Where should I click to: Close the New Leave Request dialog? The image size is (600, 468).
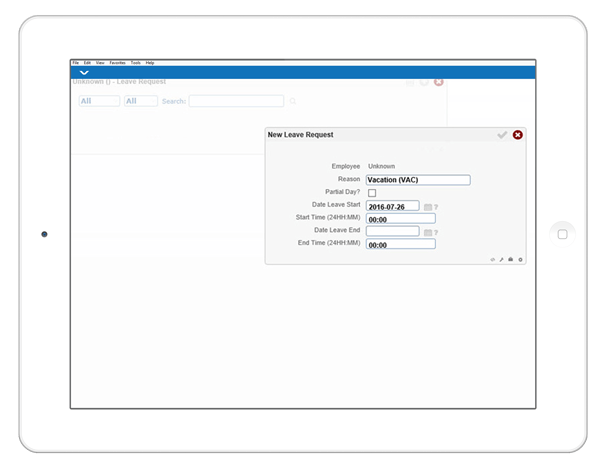pos(517,134)
